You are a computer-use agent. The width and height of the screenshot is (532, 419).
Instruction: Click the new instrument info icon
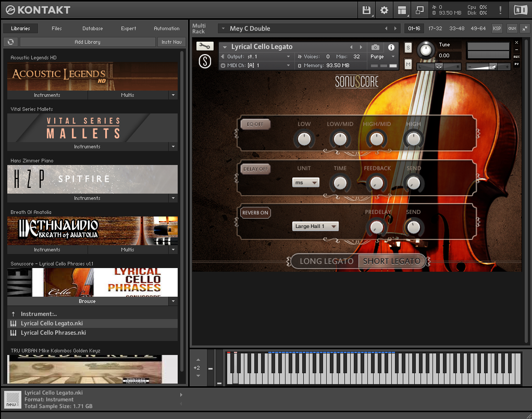click(x=13, y=399)
